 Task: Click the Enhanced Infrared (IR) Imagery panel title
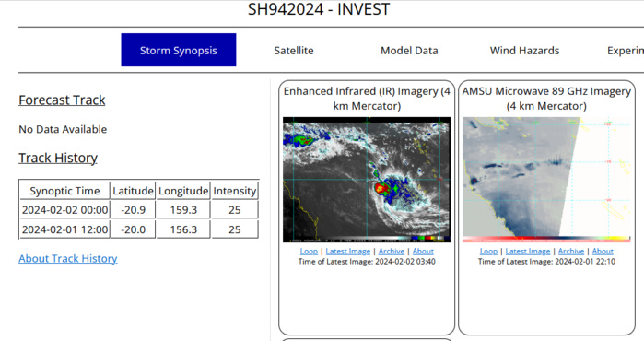point(367,99)
